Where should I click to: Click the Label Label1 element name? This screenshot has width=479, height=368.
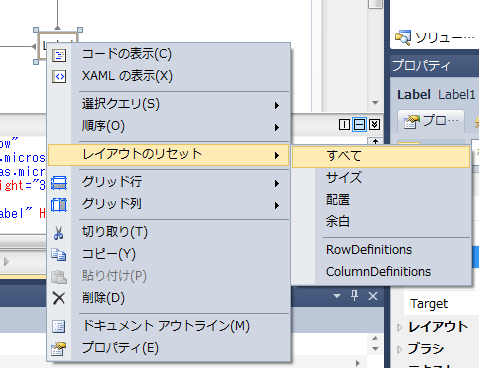pos(436,95)
